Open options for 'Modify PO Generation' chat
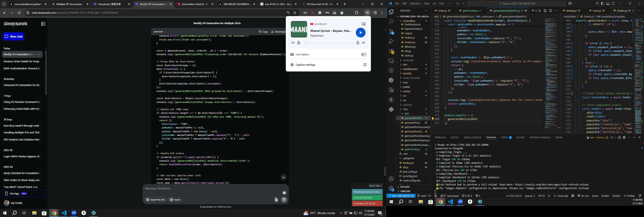Screen dimensions: 644x217 pyautogui.click(x=38, y=54)
